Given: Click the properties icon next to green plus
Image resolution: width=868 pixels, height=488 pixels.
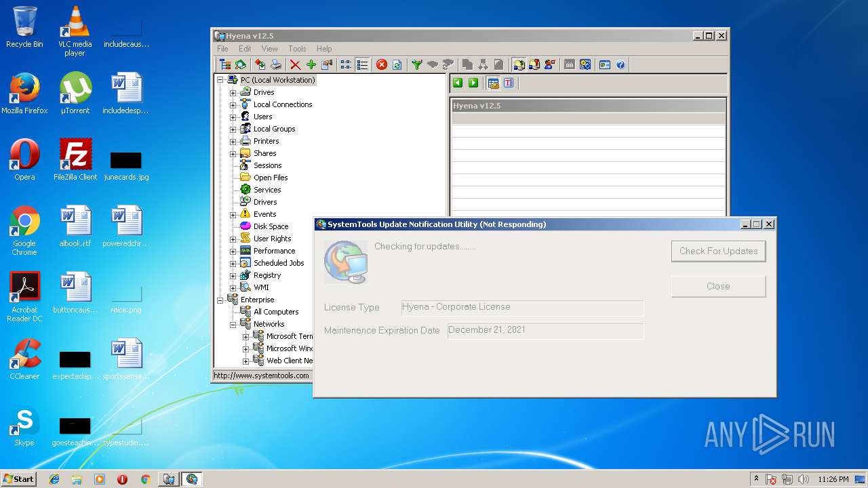Looking at the screenshot, I should pyautogui.click(x=327, y=65).
